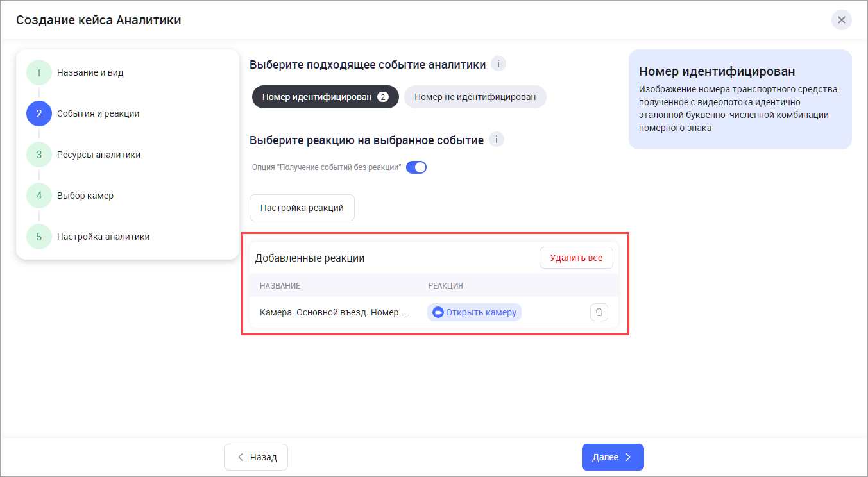
Task: Select "Номер идентифицирован" event chip
Action: pos(325,97)
